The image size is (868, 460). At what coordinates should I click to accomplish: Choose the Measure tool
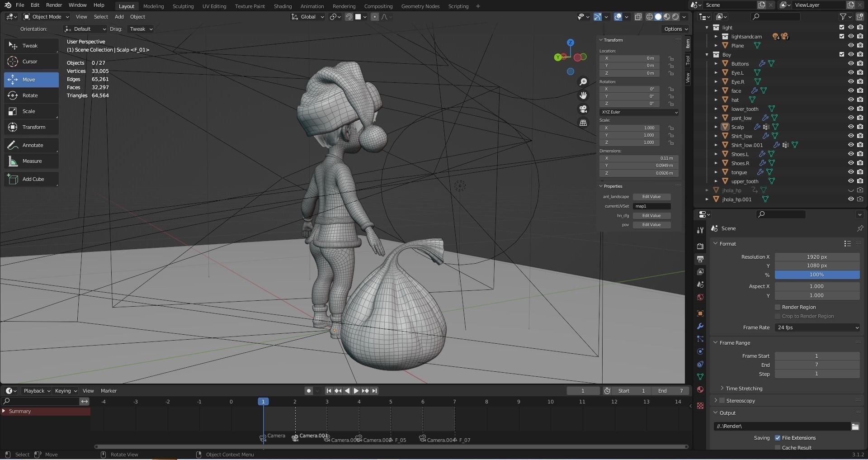tap(31, 161)
